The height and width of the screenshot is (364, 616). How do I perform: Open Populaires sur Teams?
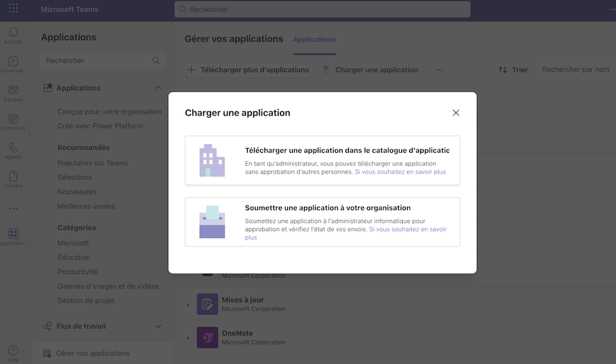(93, 163)
